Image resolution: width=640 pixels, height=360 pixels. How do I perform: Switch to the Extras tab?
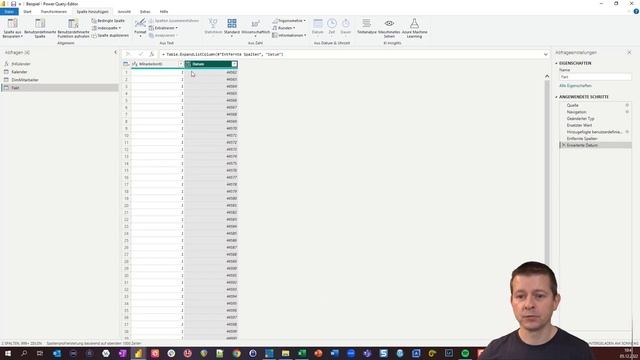point(145,12)
